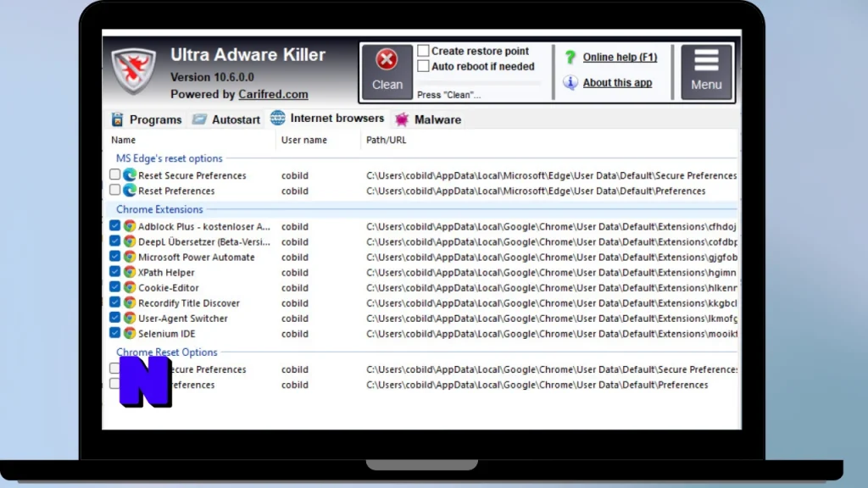
Task: Click cobild user name in Cookie-Editor row
Action: coord(294,288)
